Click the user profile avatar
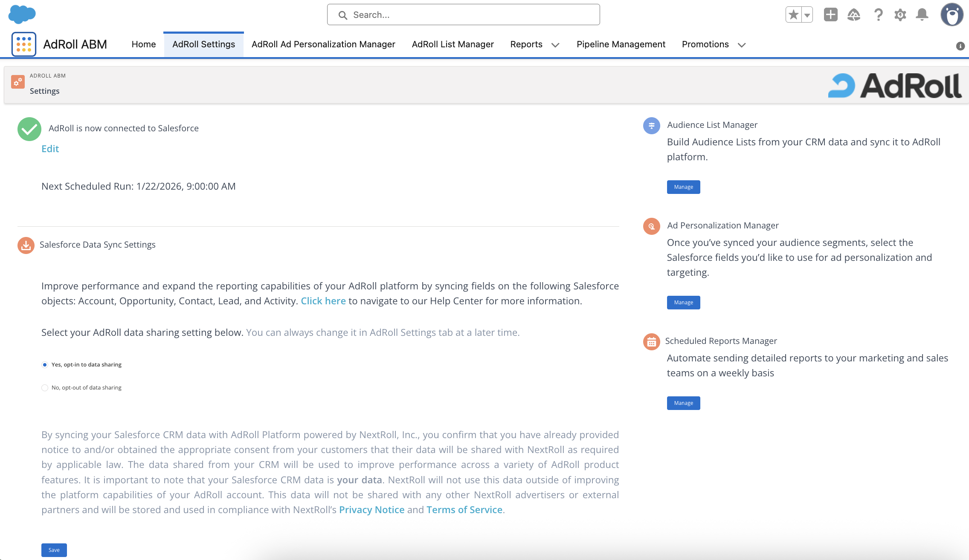Viewport: 969px width, 560px height. click(x=952, y=15)
